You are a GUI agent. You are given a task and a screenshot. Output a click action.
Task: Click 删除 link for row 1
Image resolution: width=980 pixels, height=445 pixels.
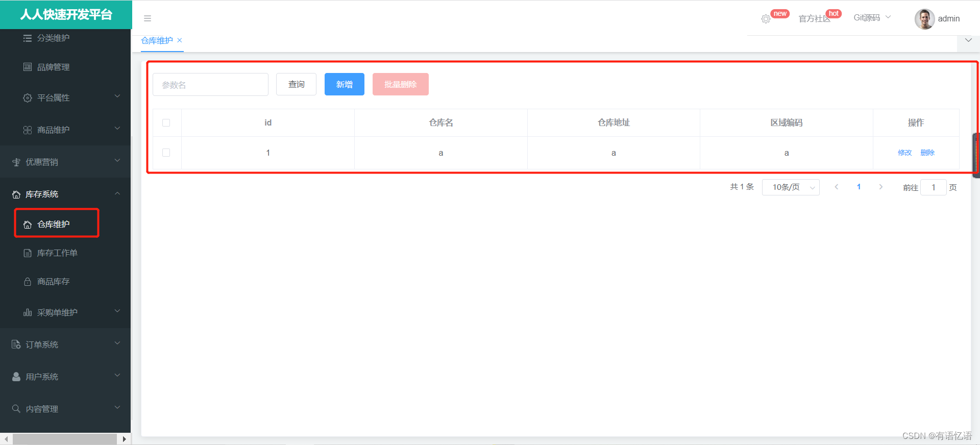click(927, 153)
